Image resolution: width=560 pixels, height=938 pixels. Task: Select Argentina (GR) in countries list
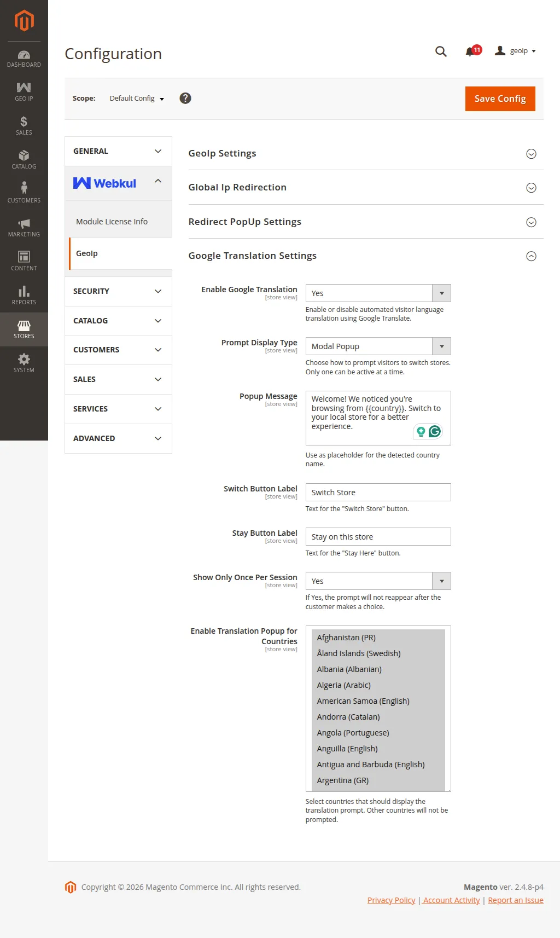pyautogui.click(x=378, y=780)
